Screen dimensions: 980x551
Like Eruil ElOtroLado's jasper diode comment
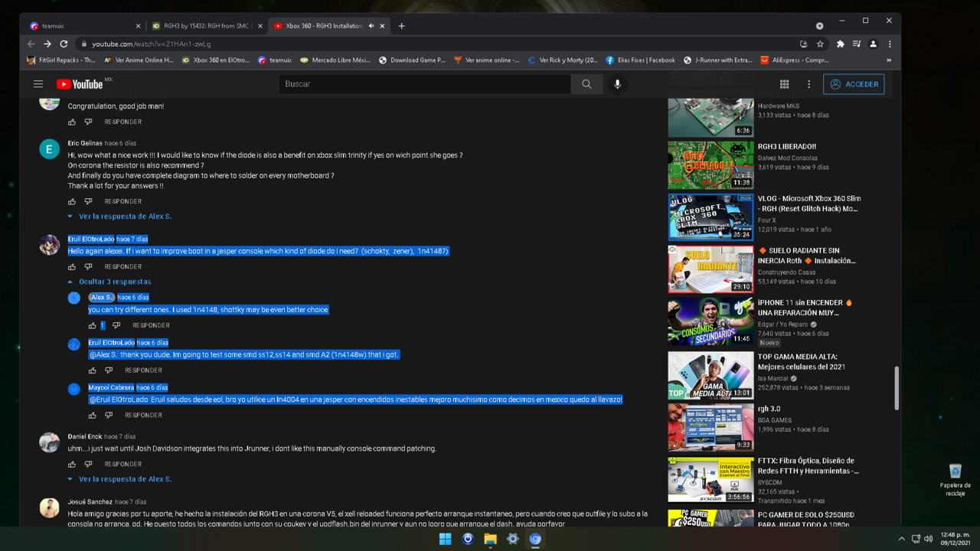(72, 267)
